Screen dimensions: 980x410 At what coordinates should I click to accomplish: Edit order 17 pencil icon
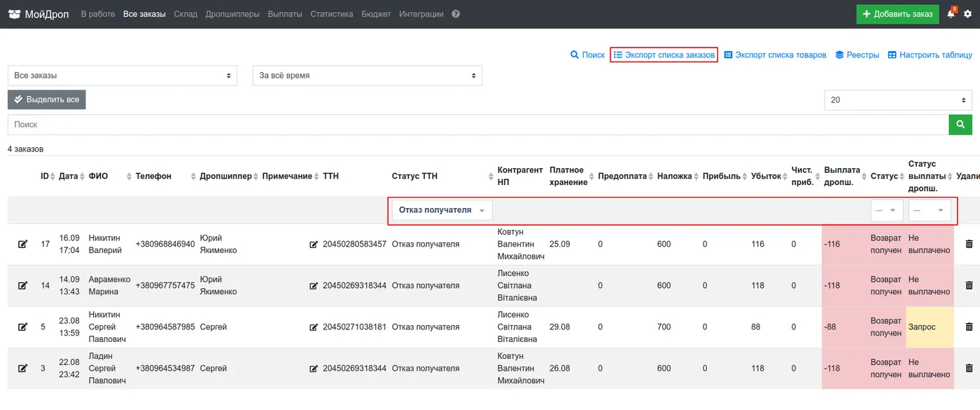tap(22, 244)
